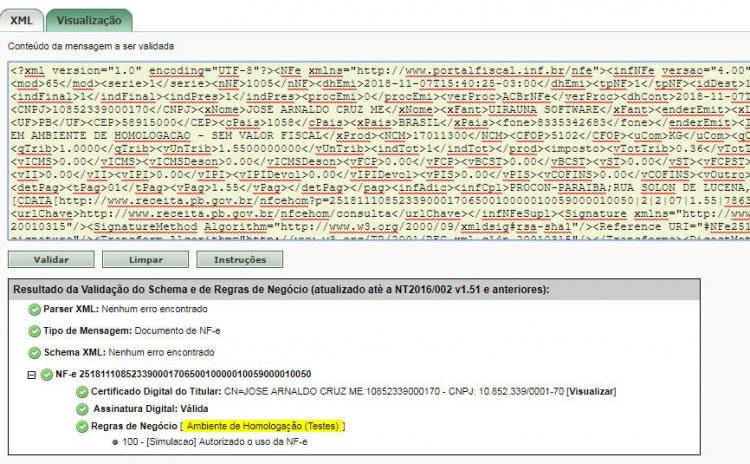Image resolution: width=750 pixels, height=464 pixels.
Task: Click green check icon beside Regras de Negócio
Action: (82, 426)
